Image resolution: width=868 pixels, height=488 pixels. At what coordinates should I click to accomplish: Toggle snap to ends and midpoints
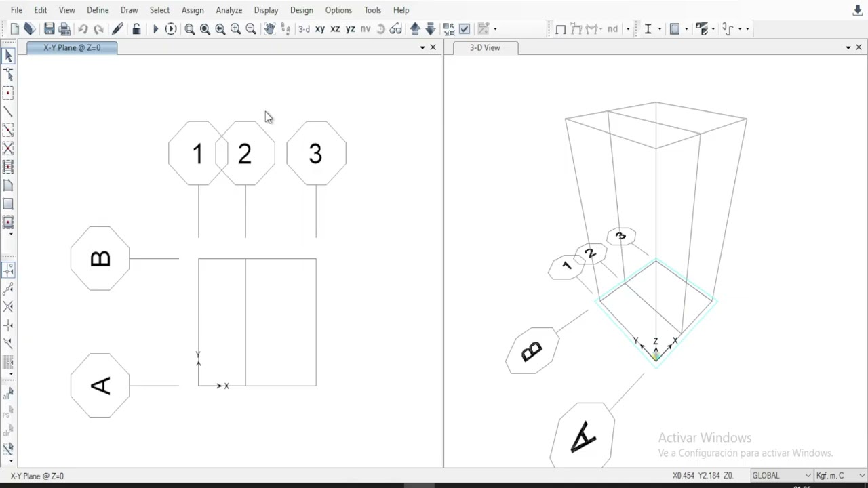pyautogui.click(x=8, y=289)
